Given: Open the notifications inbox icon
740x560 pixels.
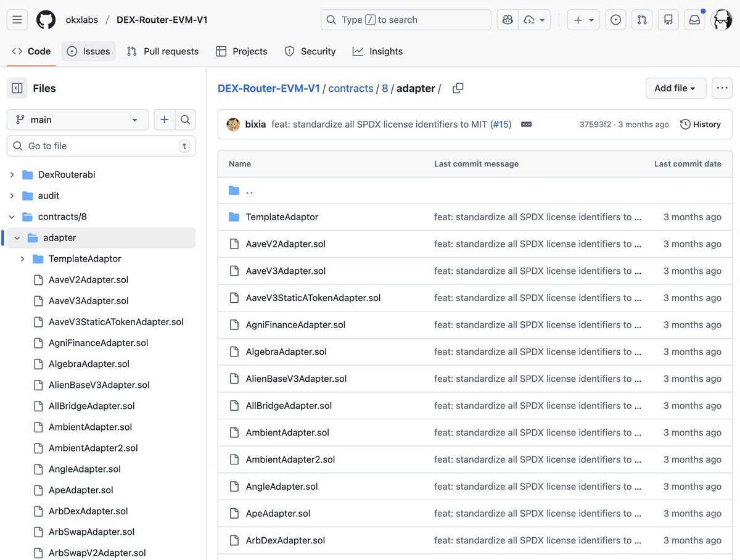Looking at the screenshot, I should (694, 20).
